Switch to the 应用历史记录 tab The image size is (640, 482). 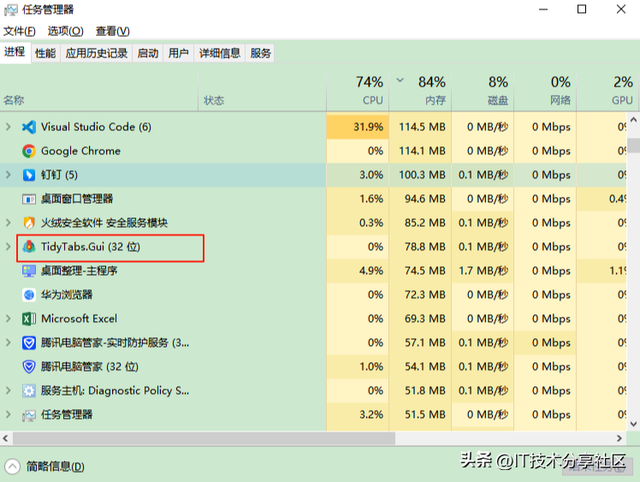pyautogui.click(x=97, y=53)
